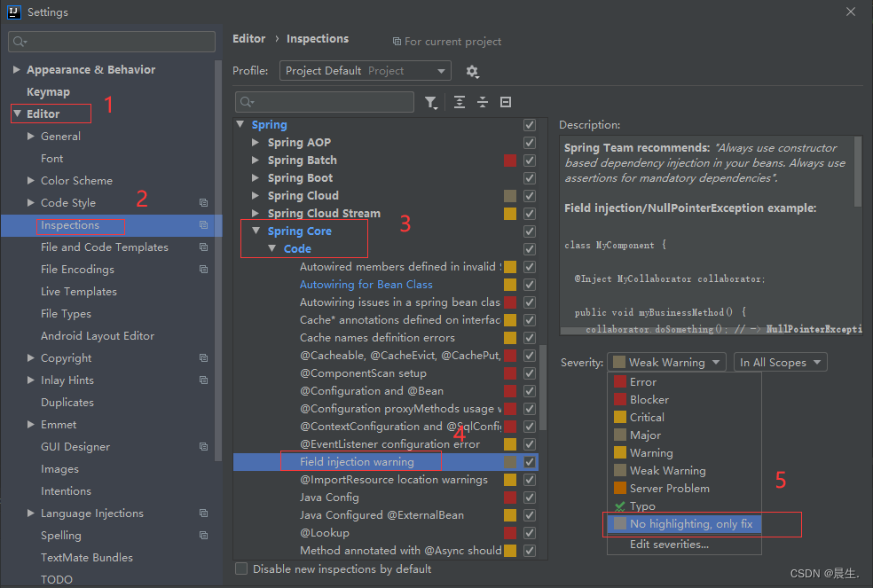Open the inspections filter funnel icon
Viewport: 873px width, 588px height.
click(431, 103)
